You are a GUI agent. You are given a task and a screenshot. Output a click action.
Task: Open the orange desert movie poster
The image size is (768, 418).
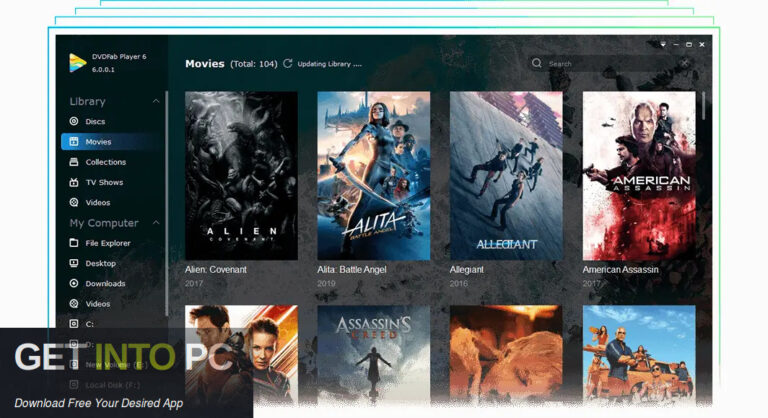(506, 355)
